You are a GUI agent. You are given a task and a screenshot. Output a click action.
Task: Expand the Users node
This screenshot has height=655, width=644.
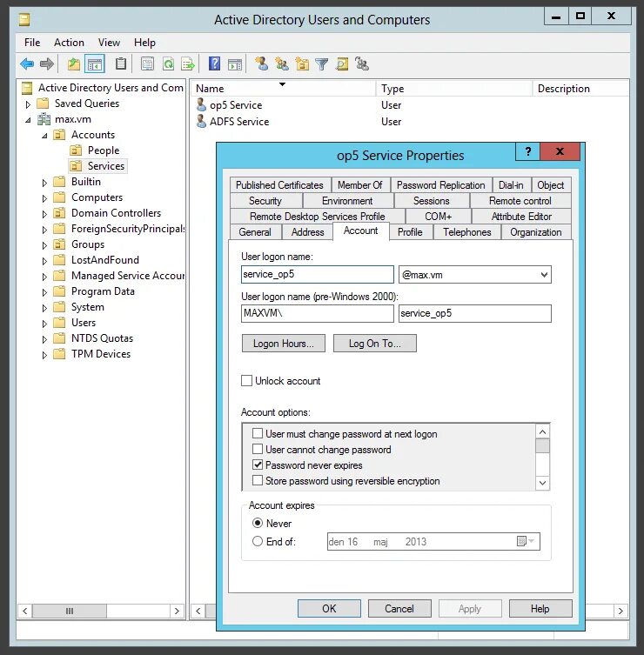point(44,324)
